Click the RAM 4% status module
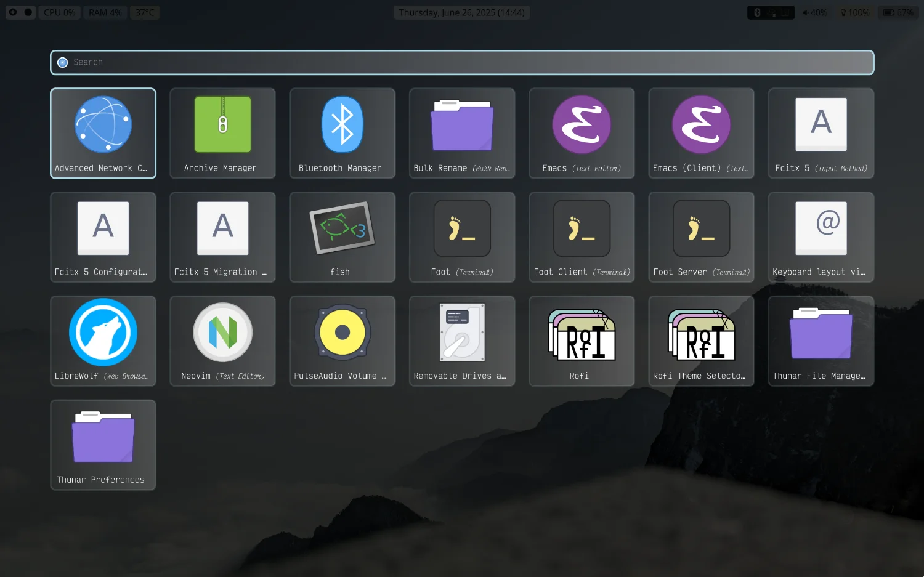The width and height of the screenshot is (924, 577). (x=105, y=12)
